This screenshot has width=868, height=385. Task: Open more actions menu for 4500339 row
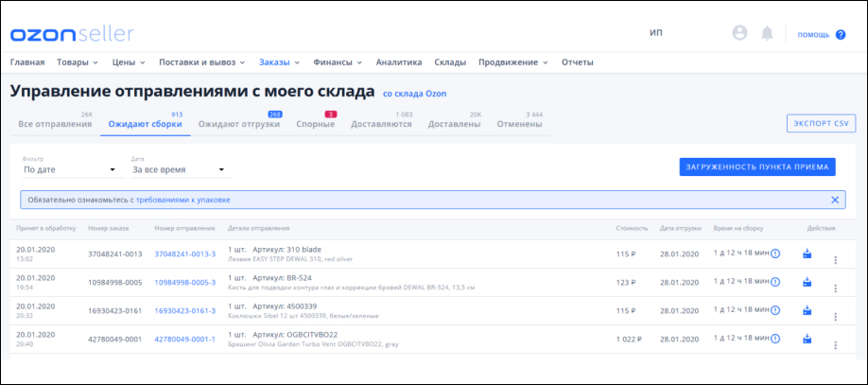click(x=835, y=316)
